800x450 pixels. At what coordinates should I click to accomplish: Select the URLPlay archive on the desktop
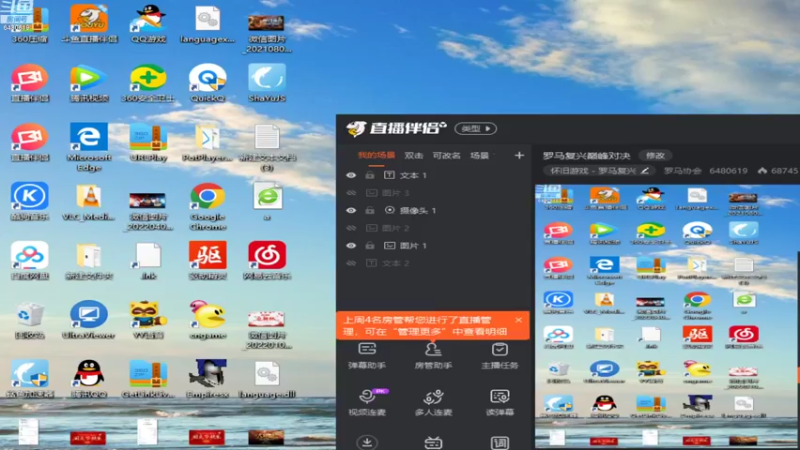(148, 142)
